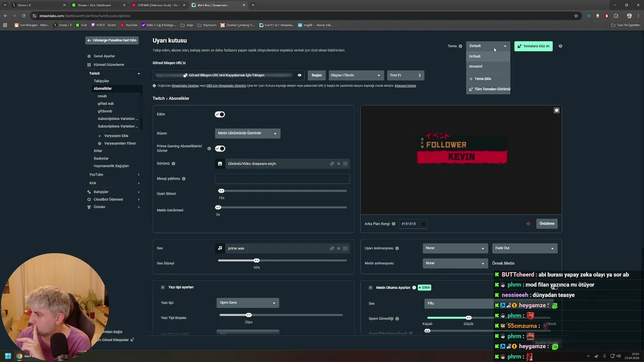
Task: Choose Tema Ekle from the theme menu
Action: [488, 79]
